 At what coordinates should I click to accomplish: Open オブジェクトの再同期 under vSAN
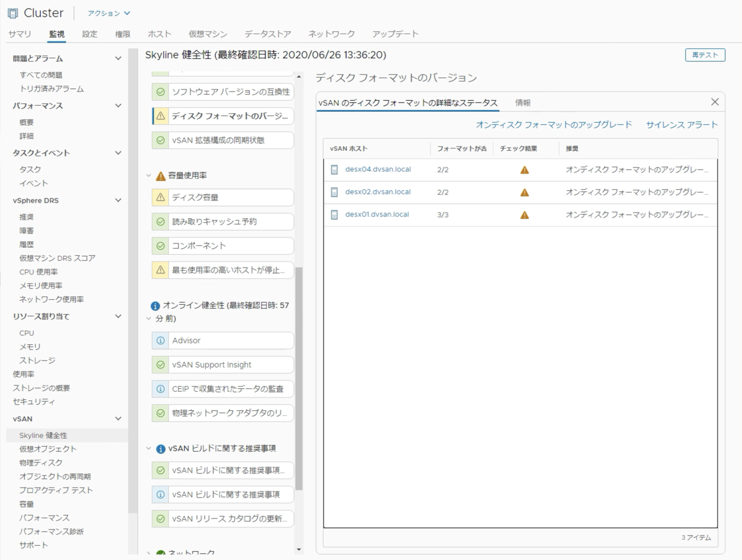click(56, 477)
